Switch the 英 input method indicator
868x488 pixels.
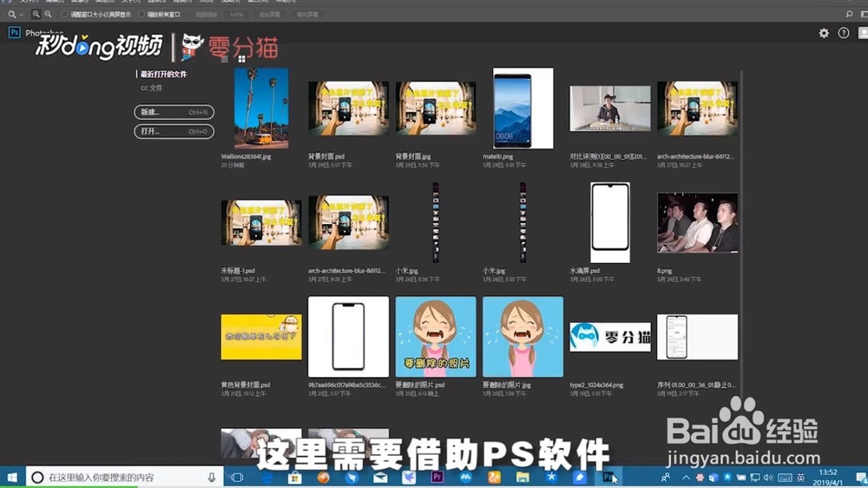pos(800,478)
